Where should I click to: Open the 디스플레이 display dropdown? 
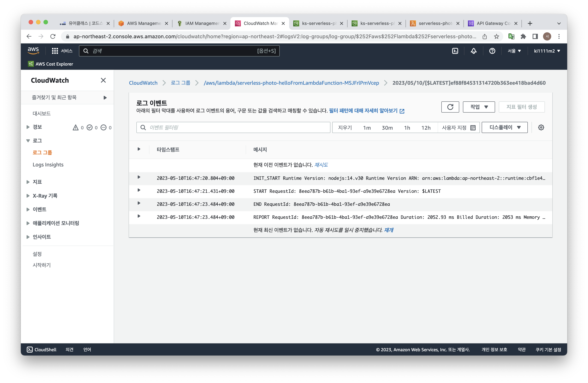pyautogui.click(x=505, y=127)
